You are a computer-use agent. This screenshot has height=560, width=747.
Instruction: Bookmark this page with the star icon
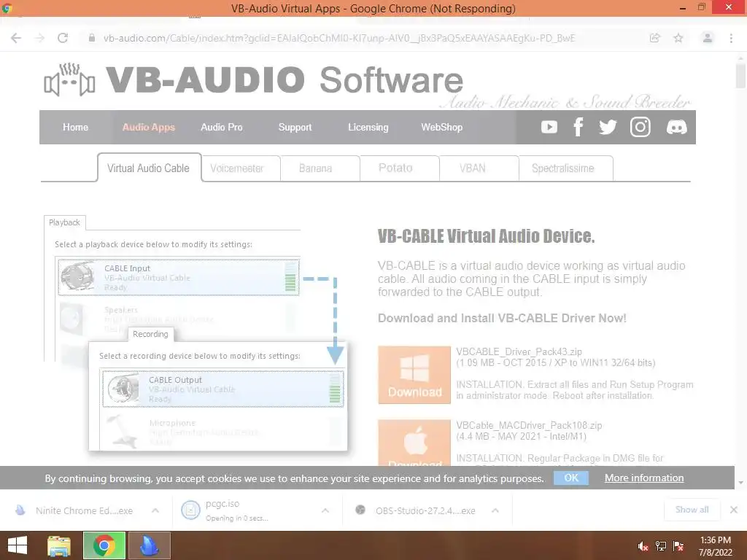[678, 38]
